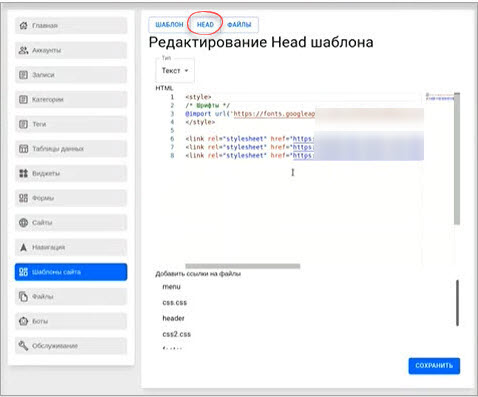Click the widgets icon beside Виджеты
This screenshot has height=397, width=478.
tap(23, 173)
